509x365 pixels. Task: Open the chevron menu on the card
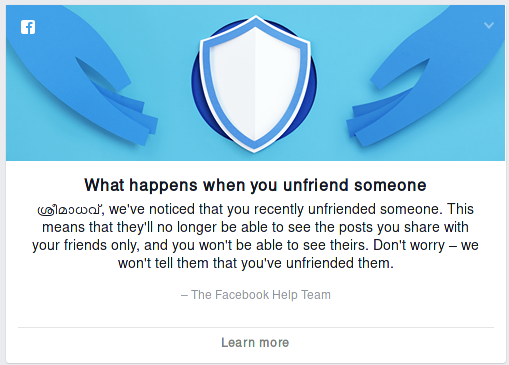(x=489, y=25)
